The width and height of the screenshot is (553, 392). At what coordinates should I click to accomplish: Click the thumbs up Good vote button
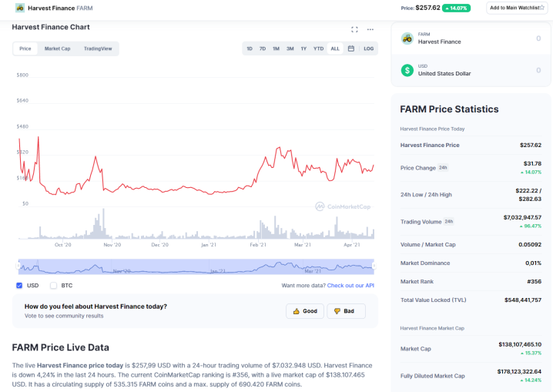point(305,311)
